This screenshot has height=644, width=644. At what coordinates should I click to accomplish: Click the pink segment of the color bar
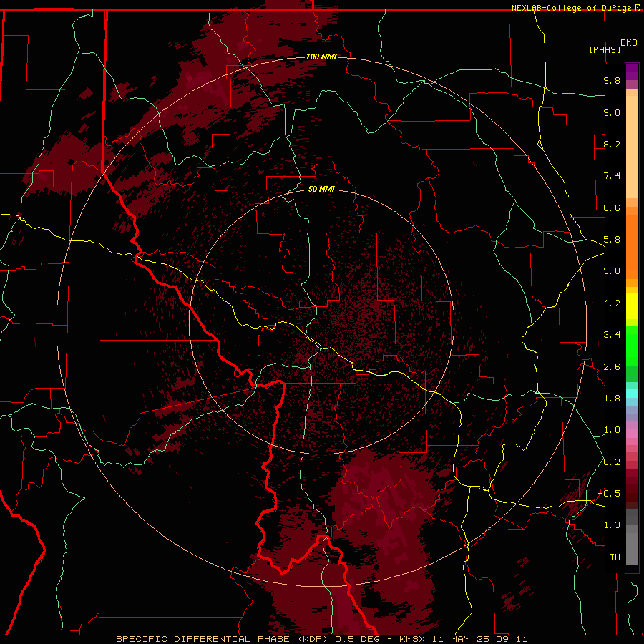click(632, 434)
